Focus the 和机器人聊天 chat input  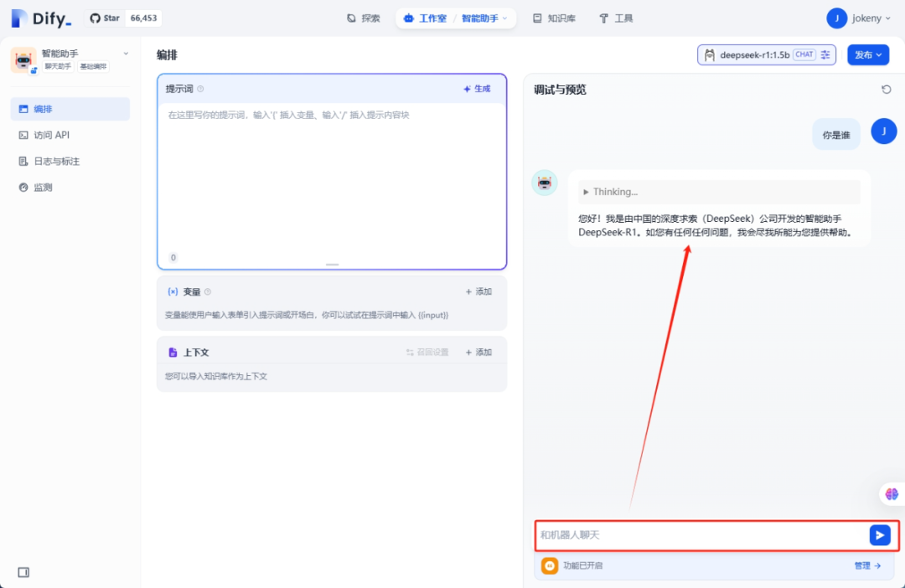tap(701, 535)
